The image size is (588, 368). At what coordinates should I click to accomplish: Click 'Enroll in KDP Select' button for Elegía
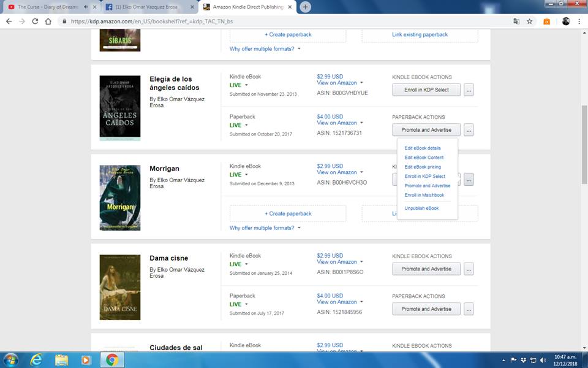pyautogui.click(x=426, y=90)
